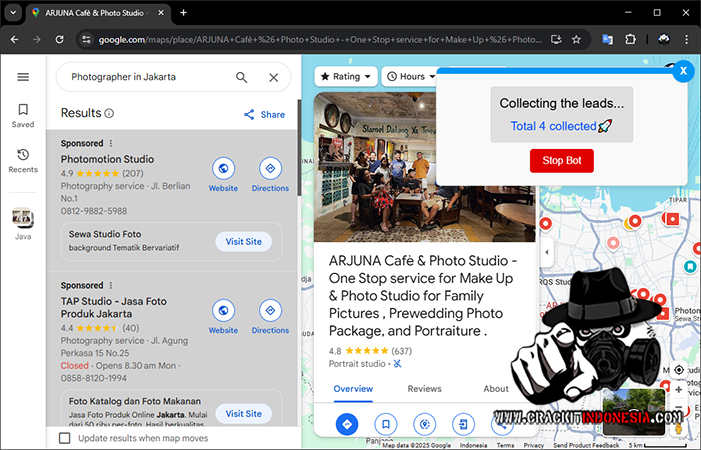Get Directions to TAP Studio
Image resolution: width=701 pixels, height=450 pixels.
(x=270, y=311)
